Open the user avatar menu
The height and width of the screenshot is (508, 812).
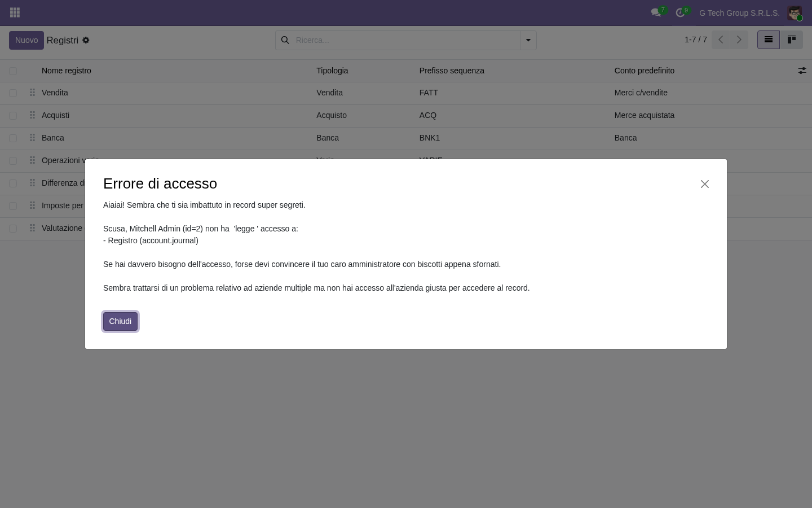tap(795, 13)
